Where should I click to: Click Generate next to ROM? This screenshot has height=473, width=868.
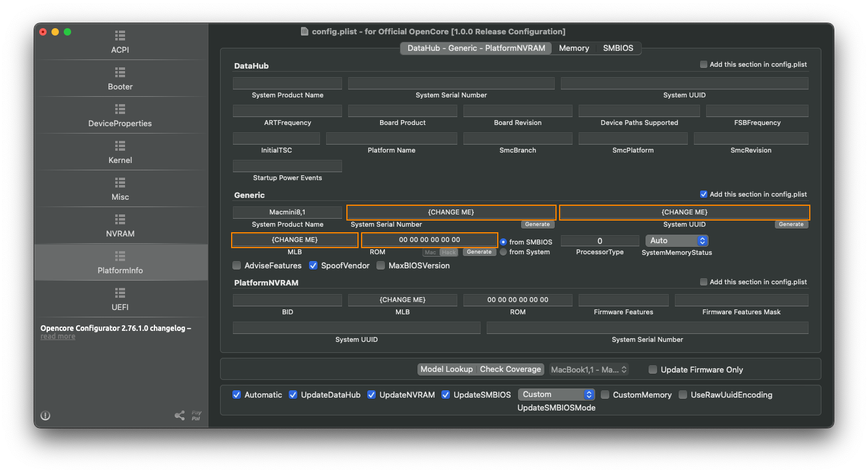coord(479,252)
